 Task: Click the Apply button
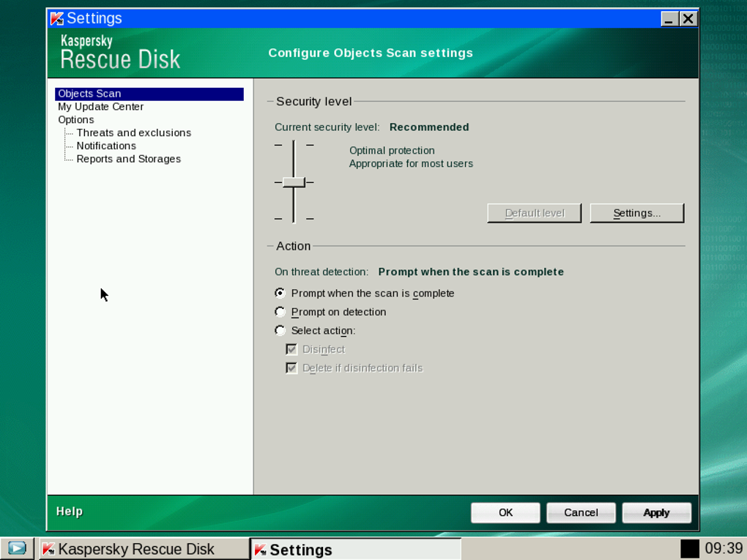(x=656, y=513)
